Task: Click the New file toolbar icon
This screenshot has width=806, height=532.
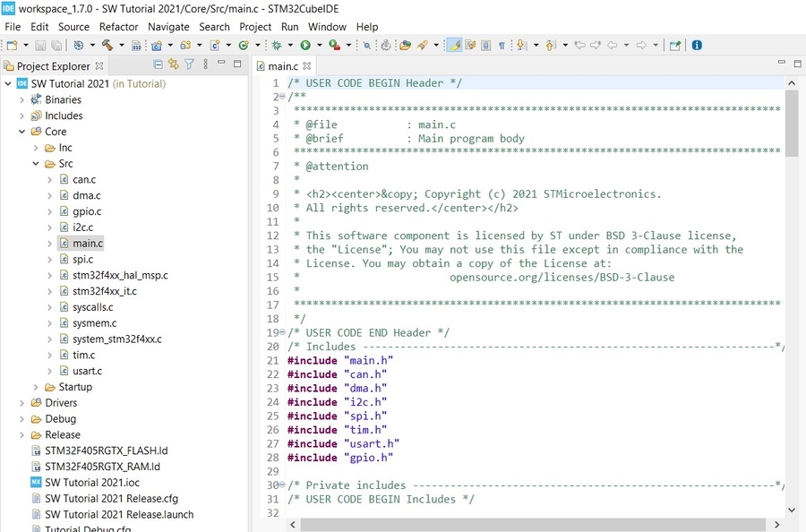Action: coord(12,45)
